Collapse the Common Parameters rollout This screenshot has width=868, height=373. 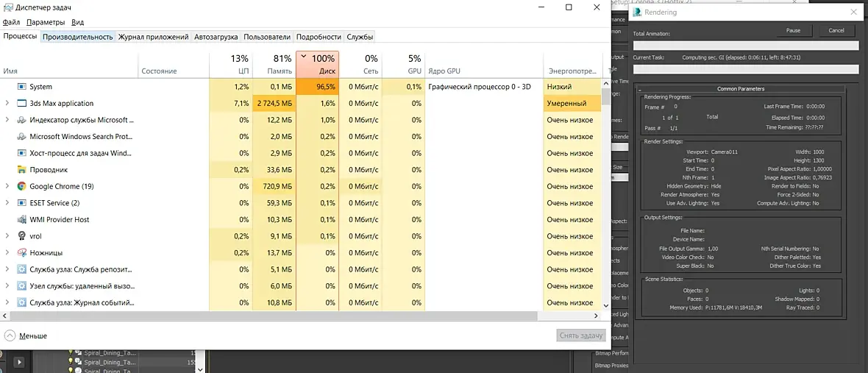point(640,89)
